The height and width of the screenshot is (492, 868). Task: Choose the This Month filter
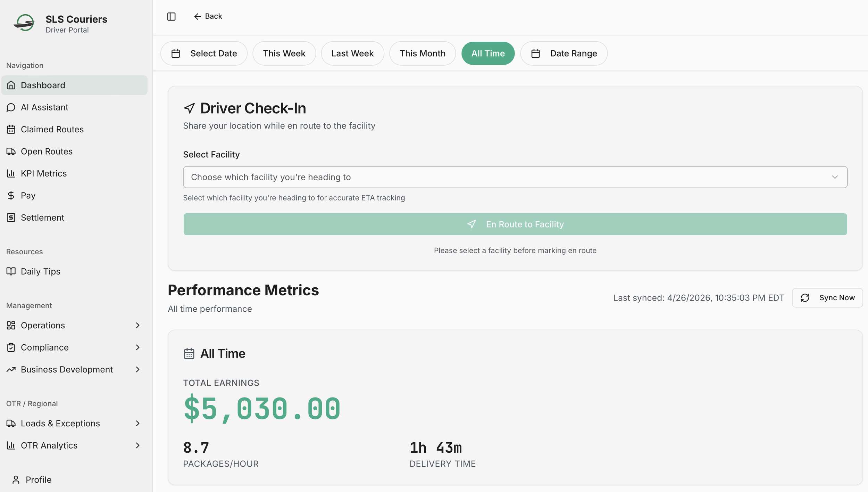coord(422,54)
